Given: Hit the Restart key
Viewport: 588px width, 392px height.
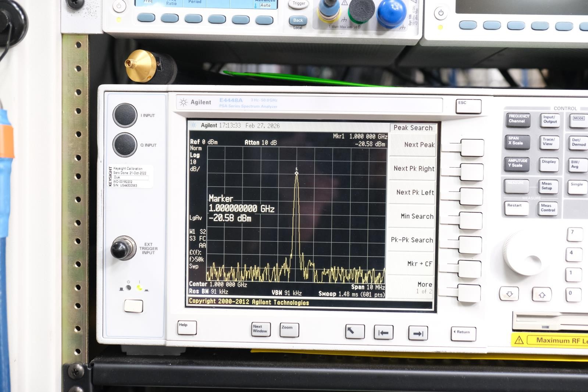Looking at the screenshot, I should coord(516,208).
